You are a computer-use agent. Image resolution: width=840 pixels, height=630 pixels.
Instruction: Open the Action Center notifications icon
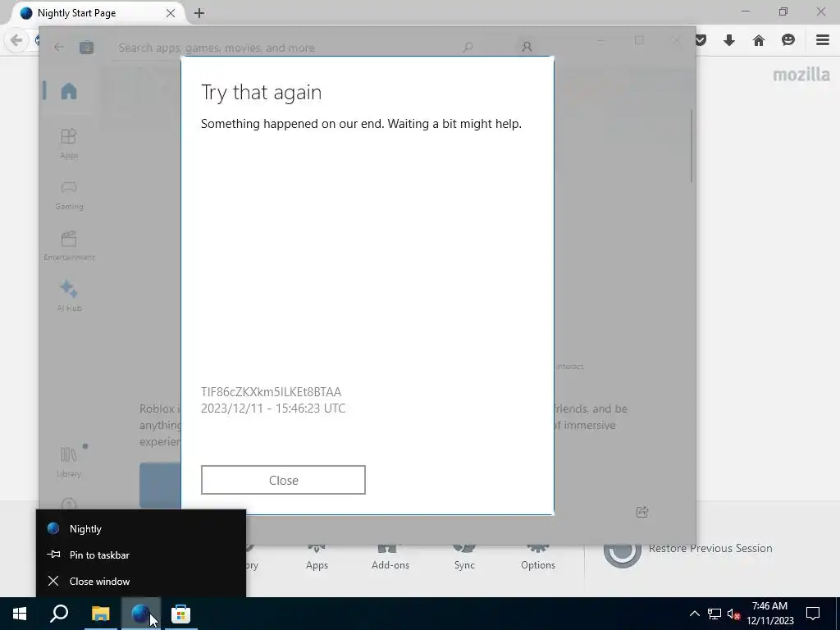tap(813, 614)
